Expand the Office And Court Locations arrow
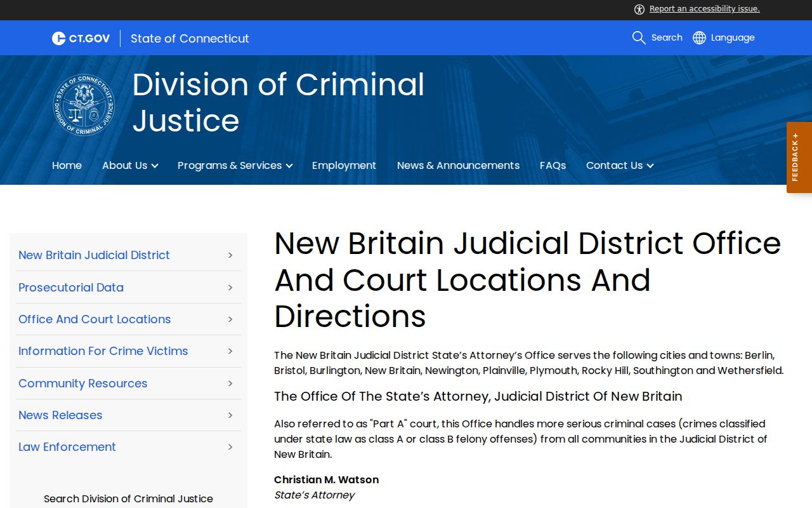 230,319
